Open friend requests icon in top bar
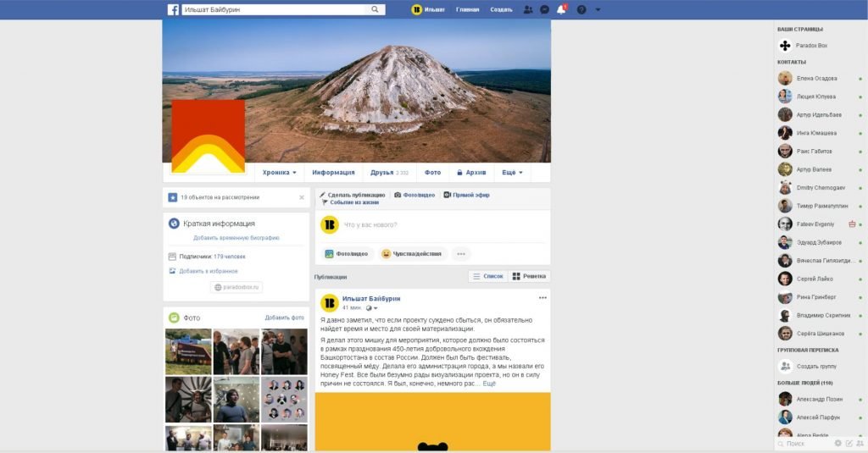Viewport: 868px width, 453px height. pos(528,9)
